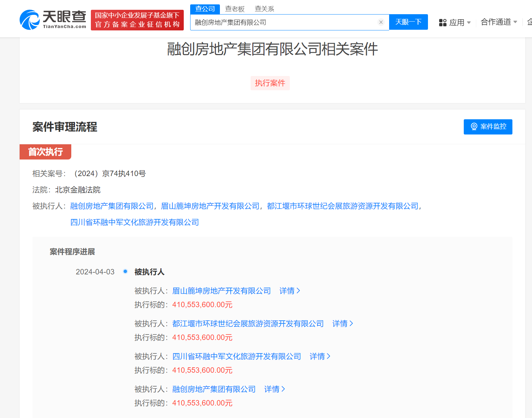This screenshot has width=532, height=418.
Task: Open 四川省环融中军文化旅游开发有限公司 link in header list
Action: pyautogui.click(x=134, y=222)
